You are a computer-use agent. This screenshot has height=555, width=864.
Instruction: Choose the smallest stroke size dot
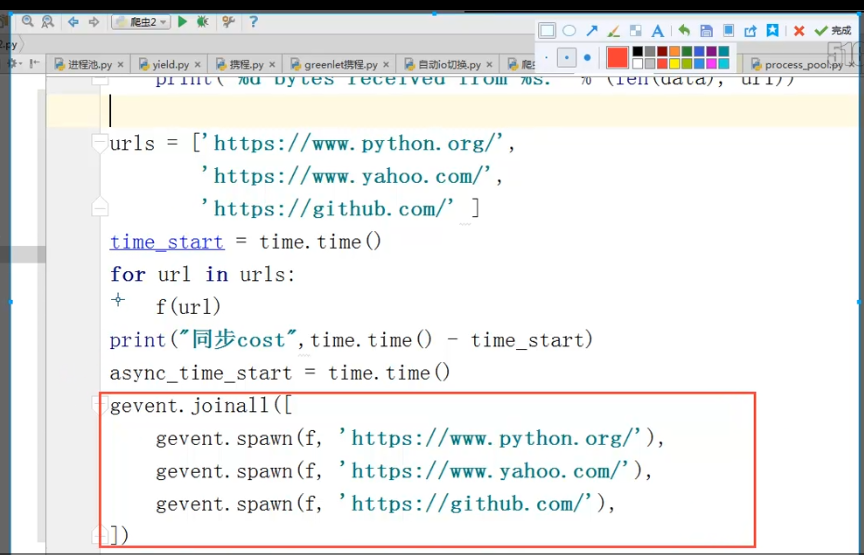(546, 57)
